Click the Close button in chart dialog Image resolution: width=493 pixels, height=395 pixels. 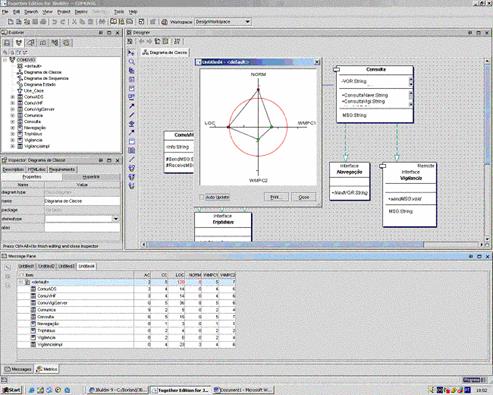[x=304, y=197]
